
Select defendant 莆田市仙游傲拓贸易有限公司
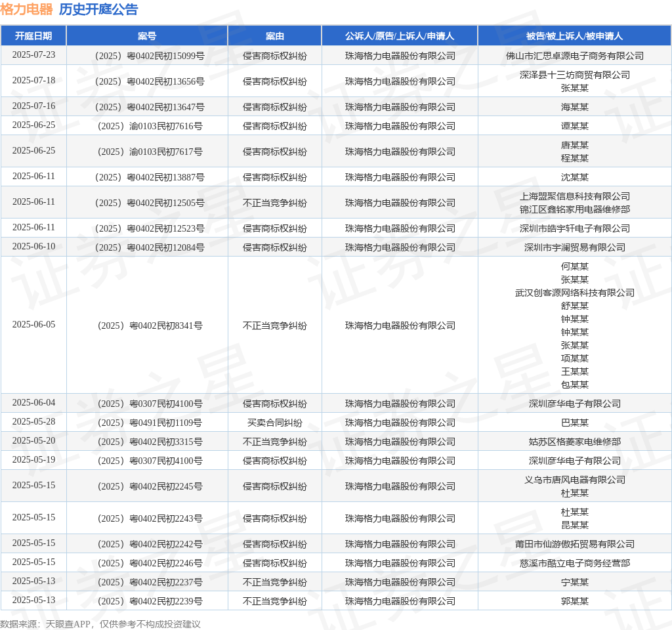click(575, 544)
